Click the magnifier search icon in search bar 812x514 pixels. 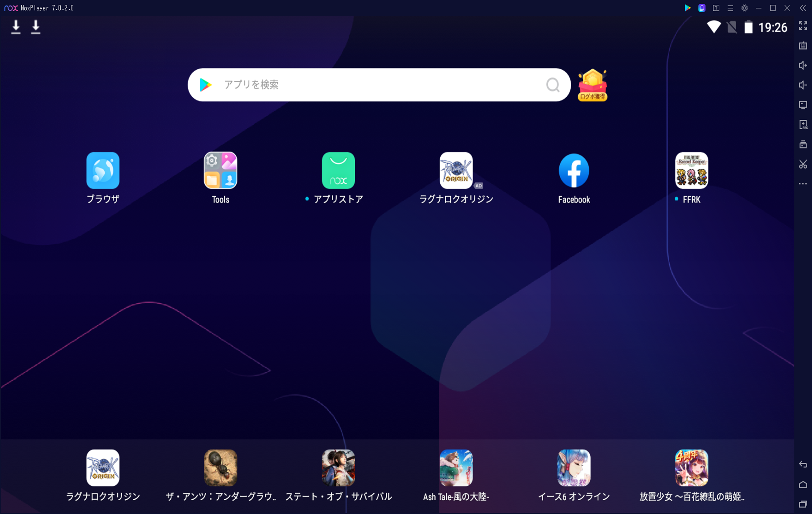[x=553, y=85]
